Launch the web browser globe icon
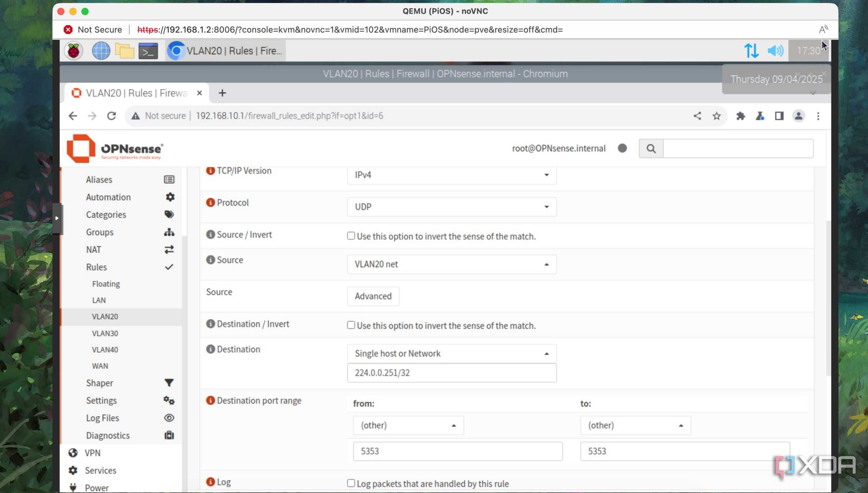868x493 pixels. click(x=101, y=51)
